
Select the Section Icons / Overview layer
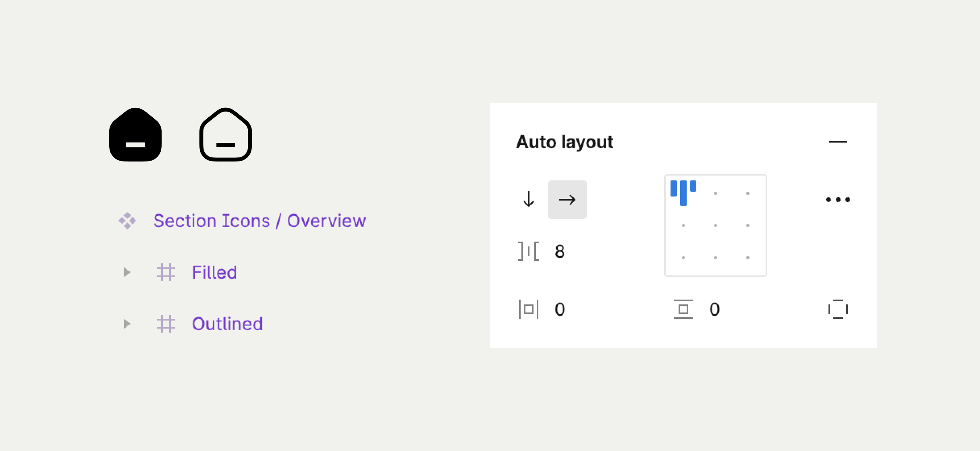[260, 221]
